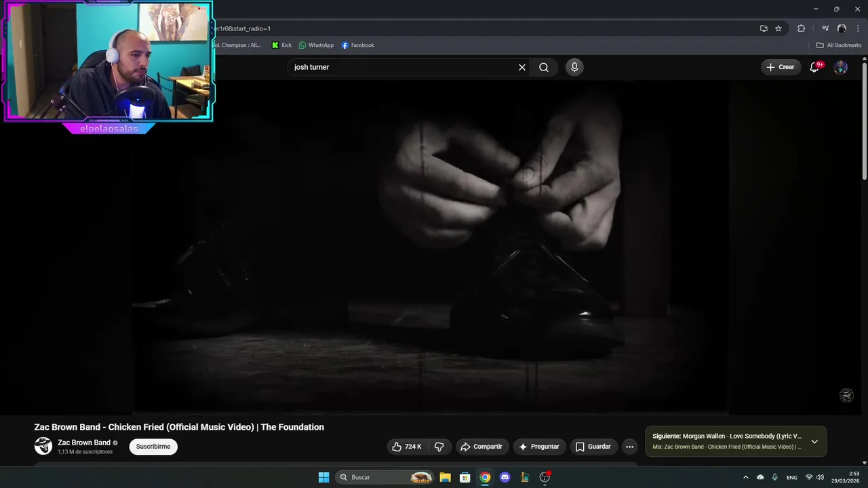Subscribe with Suscribirme button
Viewport: 868px width, 488px height.
(x=153, y=447)
